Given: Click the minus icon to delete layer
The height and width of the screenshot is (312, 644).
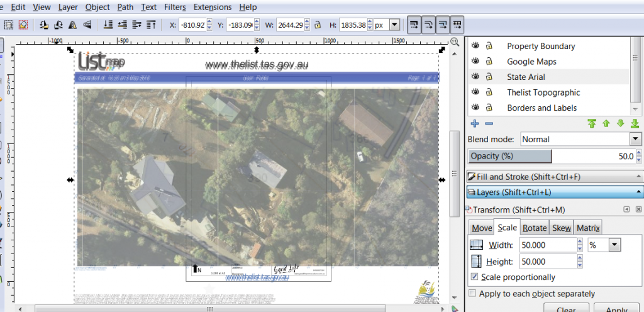Looking at the screenshot, I should pos(489,124).
